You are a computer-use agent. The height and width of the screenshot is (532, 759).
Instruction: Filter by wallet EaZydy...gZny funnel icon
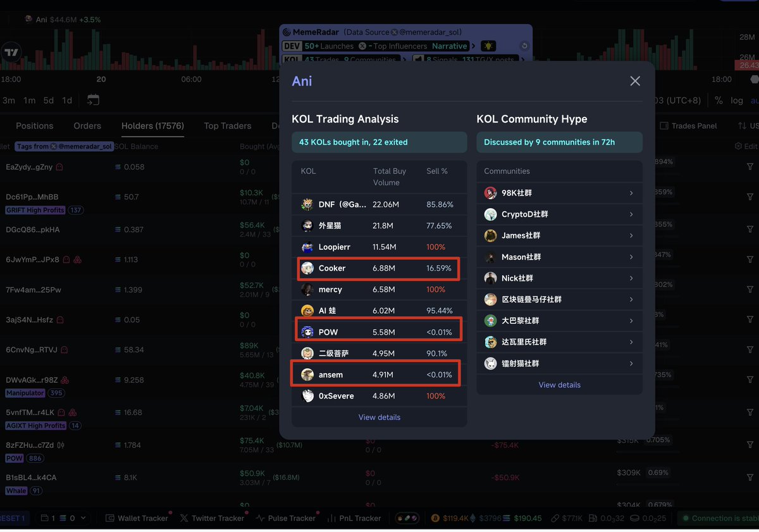tap(751, 167)
